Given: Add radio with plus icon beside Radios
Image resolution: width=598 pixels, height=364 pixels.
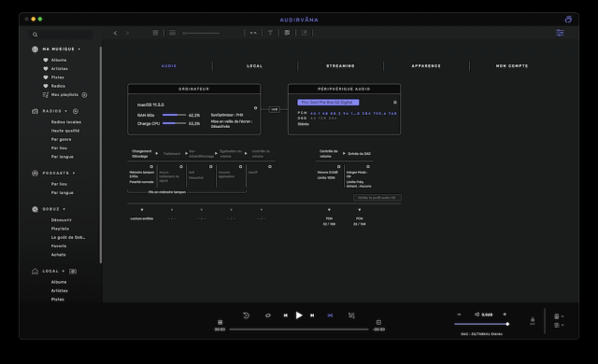Looking at the screenshot, I should (76, 111).
